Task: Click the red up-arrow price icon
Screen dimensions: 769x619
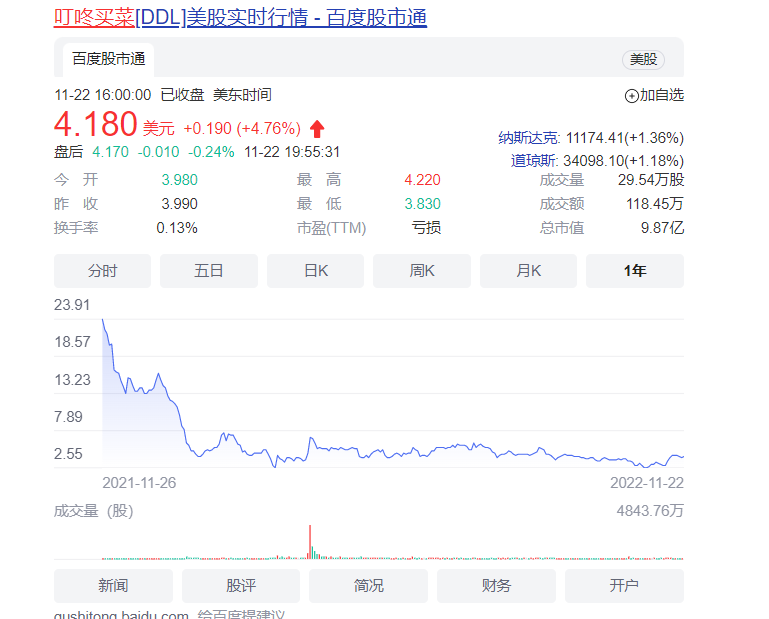Action: click(317, 129)
